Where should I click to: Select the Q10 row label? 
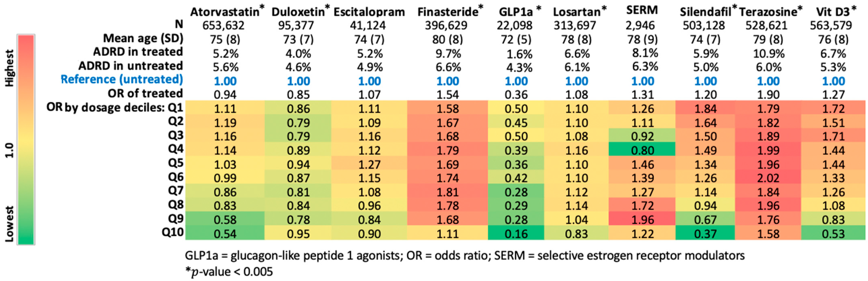[x=172, y=232]
